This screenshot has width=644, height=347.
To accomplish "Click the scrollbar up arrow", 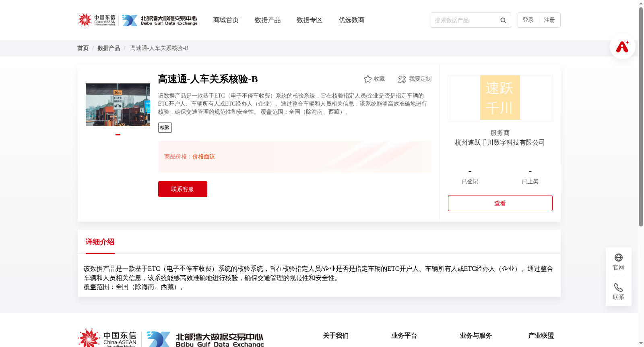I will coord(641,3).
